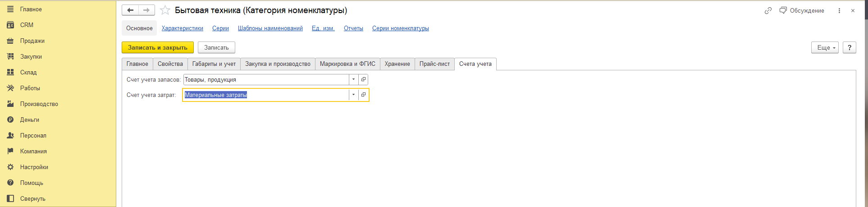Open the Ед. изм. link
This screenshot has height=207, width=868.
click(x=323, y=28)
